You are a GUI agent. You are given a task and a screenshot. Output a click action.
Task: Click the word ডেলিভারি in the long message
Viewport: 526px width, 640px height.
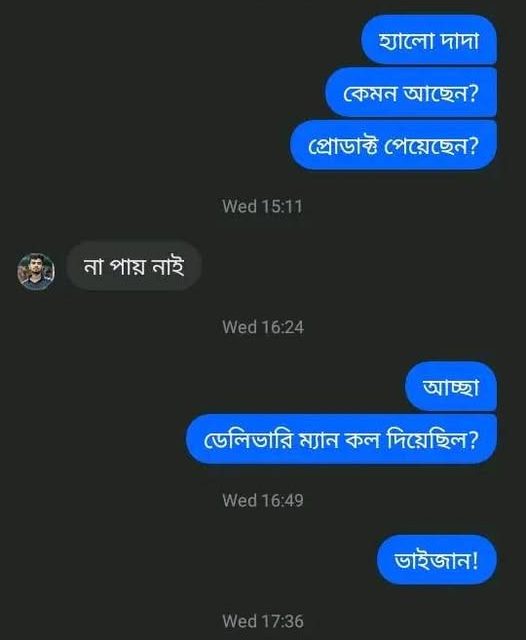coord(248,440)
